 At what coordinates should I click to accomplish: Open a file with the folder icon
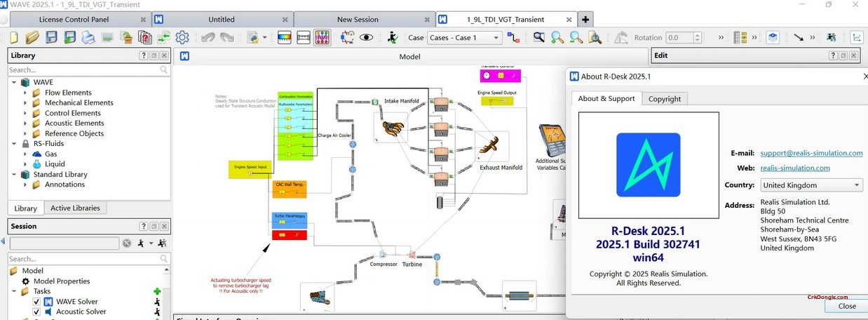point(32,37)
